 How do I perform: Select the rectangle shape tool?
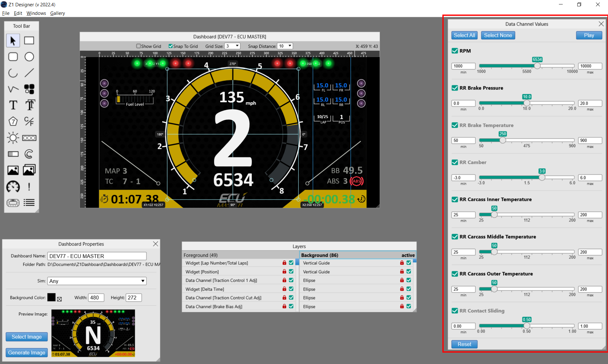29,41
